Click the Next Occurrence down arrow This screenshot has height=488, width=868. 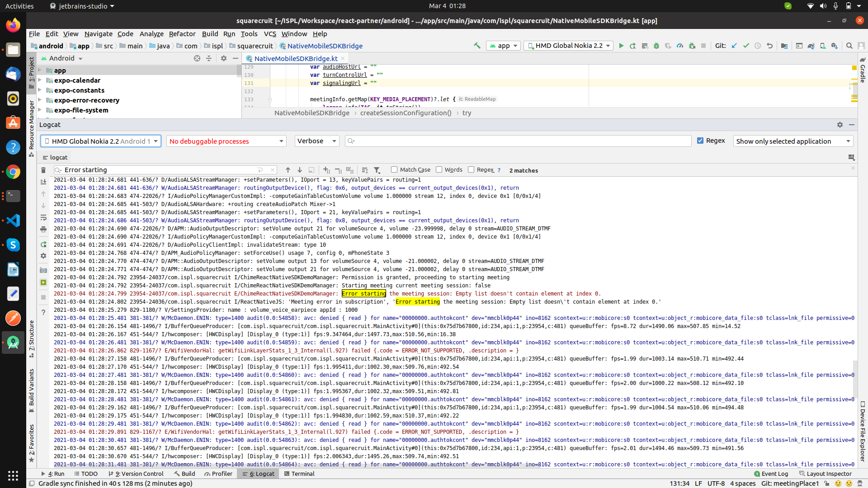(x=299, y=170)
